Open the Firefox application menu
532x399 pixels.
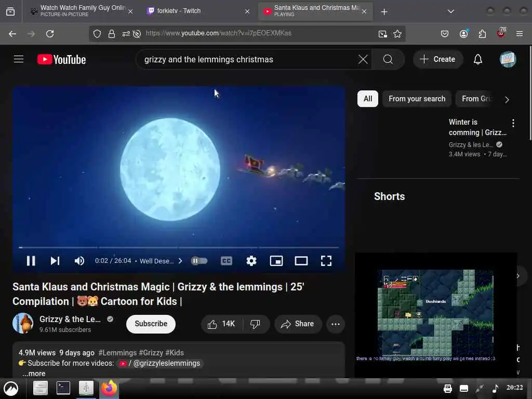point(520,34)
